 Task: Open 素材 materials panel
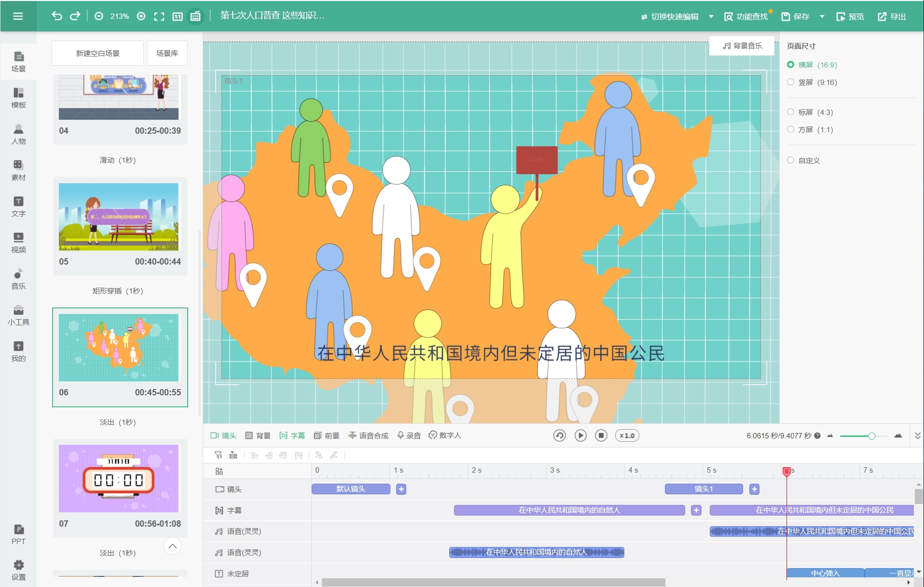pos(18,170)
